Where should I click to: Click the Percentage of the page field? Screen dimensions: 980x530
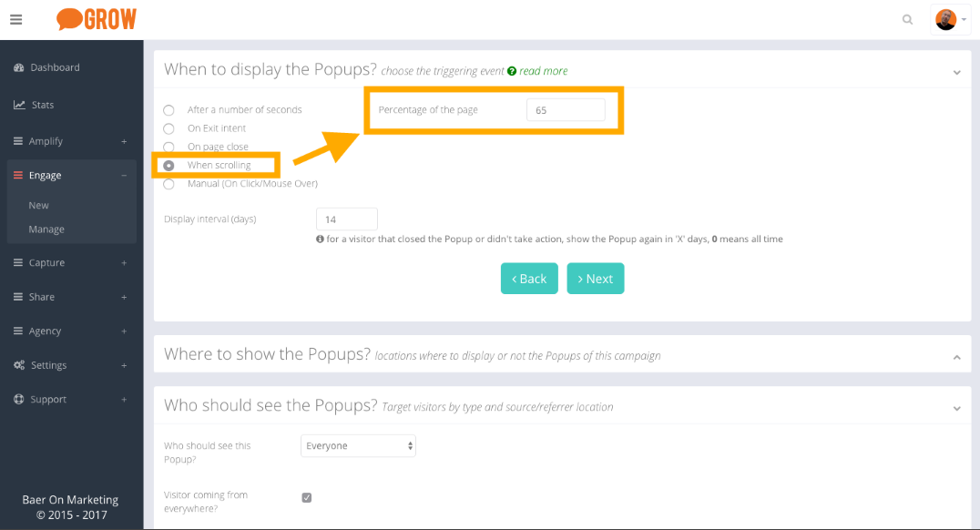pyautogui.click(x=566, y=110)
